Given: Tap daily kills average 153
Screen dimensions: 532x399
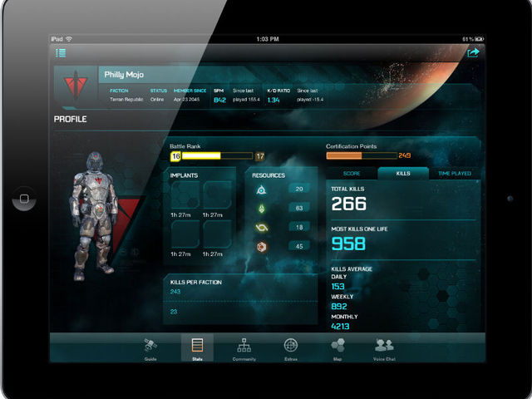Looking at the screenshot, I should pos(337,286).
